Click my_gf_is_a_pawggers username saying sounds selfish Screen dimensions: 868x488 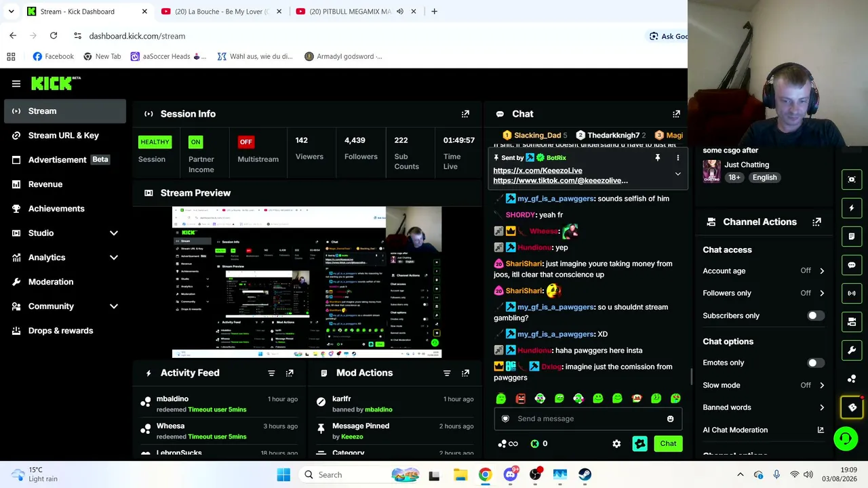555,199
